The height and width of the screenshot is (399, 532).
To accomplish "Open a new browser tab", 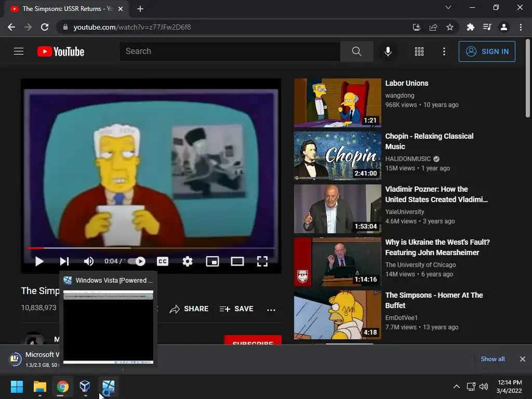I will point(140,9).
